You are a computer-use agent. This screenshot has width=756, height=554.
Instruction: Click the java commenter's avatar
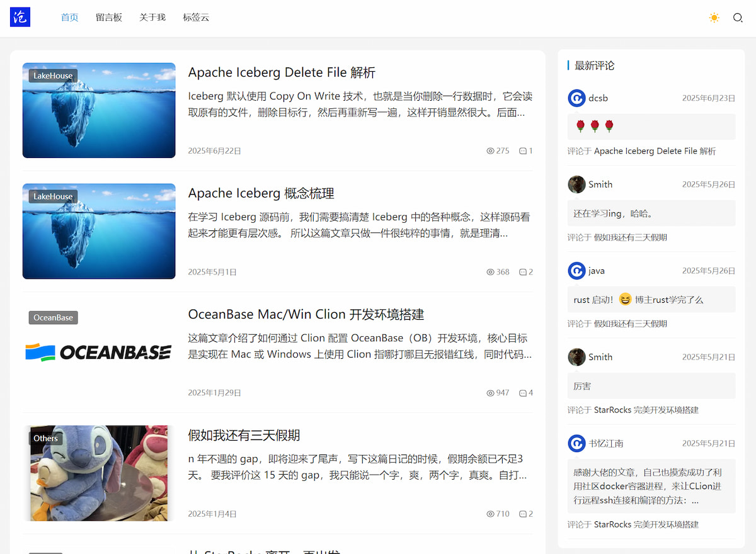pyautogui.click(x=576, y=270)
